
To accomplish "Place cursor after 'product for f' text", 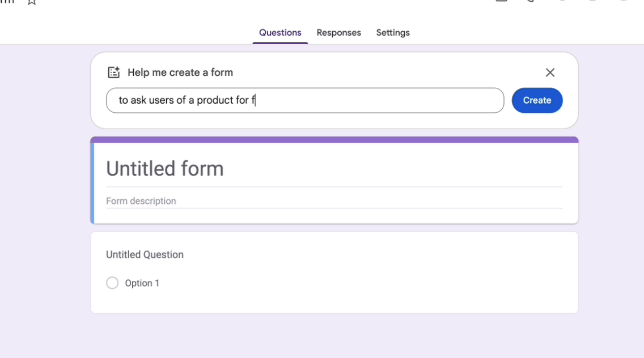I will pos(256,100).
